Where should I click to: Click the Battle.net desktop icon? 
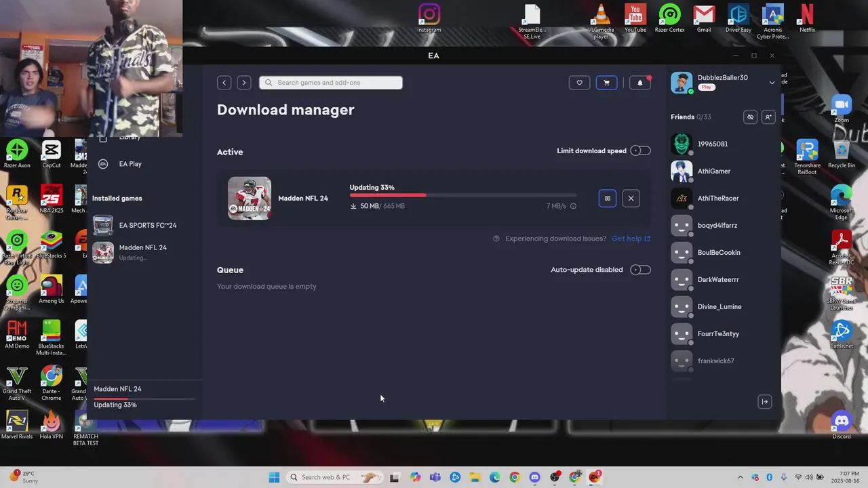(842, 334)
